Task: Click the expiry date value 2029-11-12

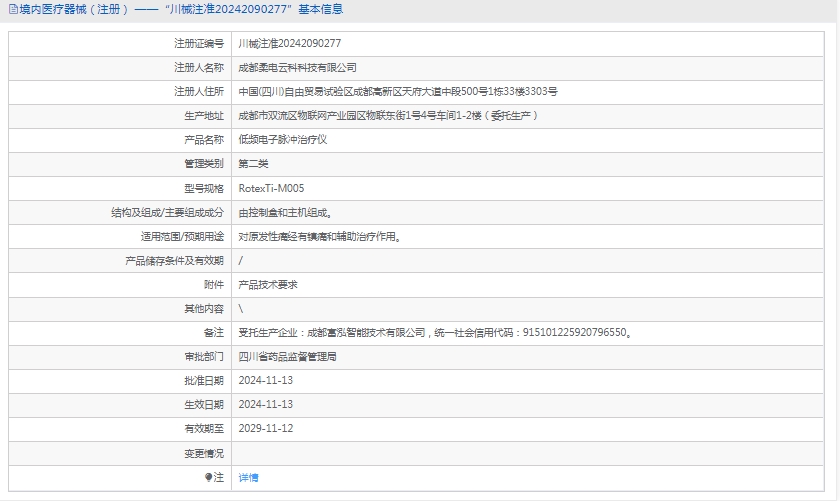Action: [266, 428]
